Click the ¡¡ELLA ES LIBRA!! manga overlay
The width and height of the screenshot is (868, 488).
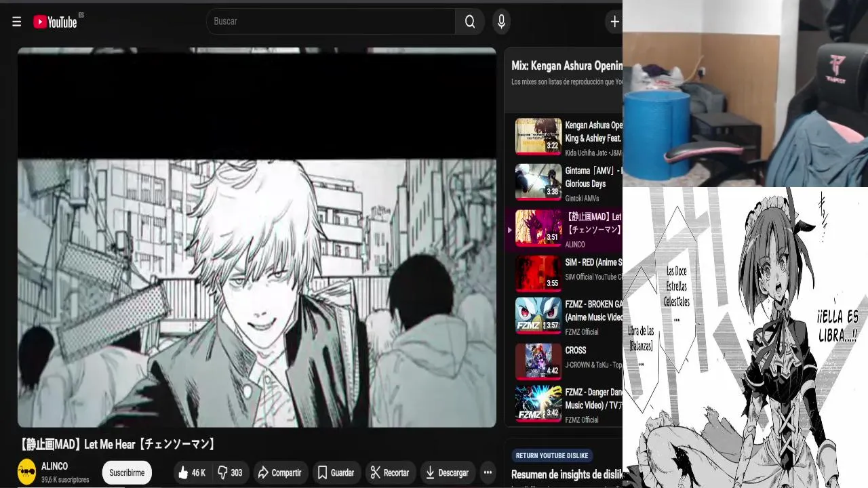tap(745, 338)
